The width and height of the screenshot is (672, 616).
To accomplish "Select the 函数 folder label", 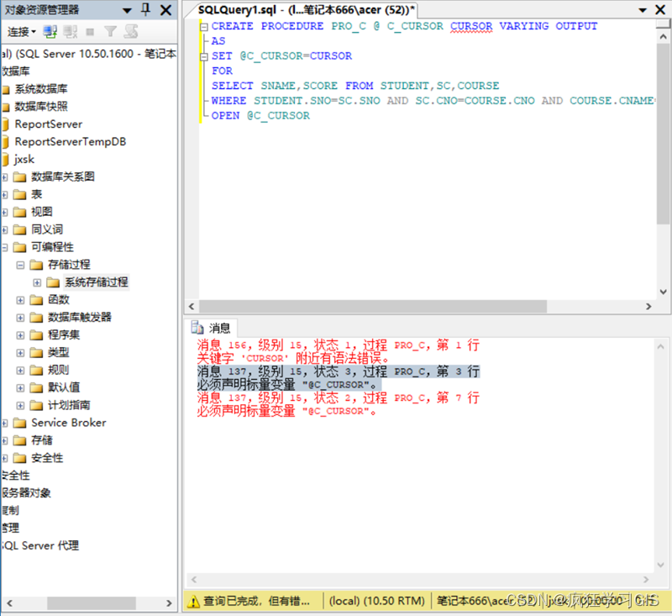I will click(58, 300).
